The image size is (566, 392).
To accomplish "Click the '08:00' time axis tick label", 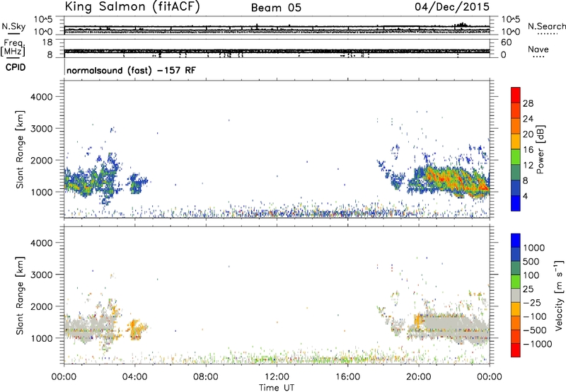I will pyautogui.click(x=206, y=377).
